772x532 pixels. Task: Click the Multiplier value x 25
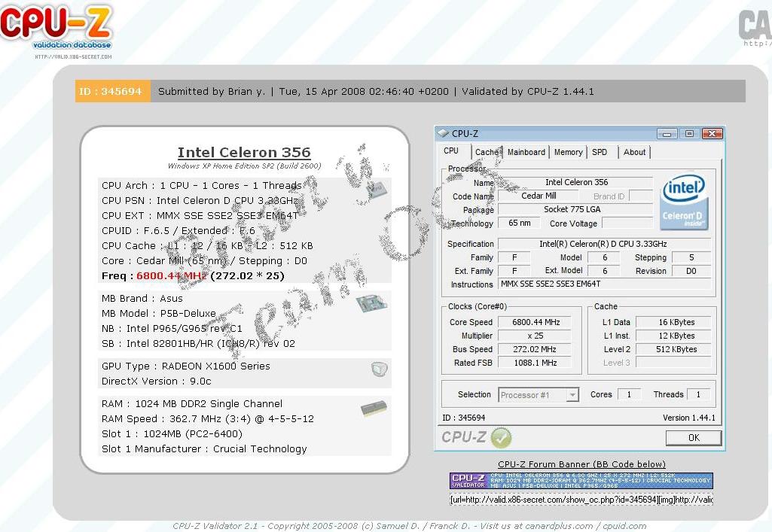pyautogui.click(x=535, y=336)
